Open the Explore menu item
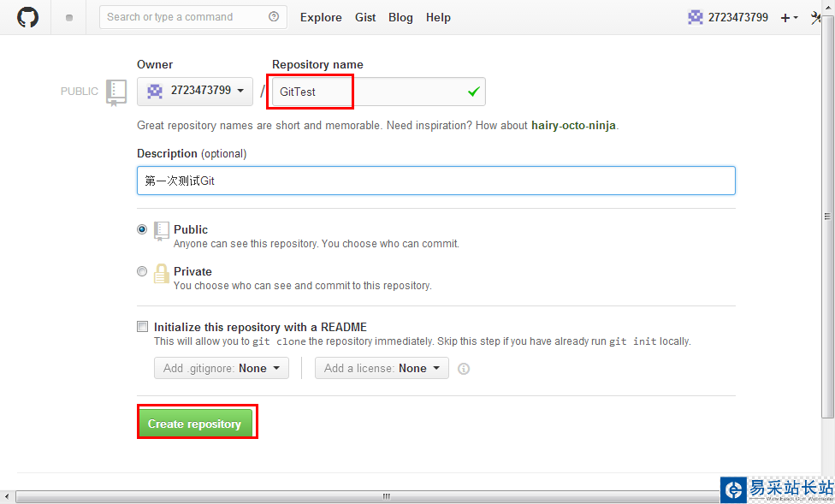 pos(321,18)
